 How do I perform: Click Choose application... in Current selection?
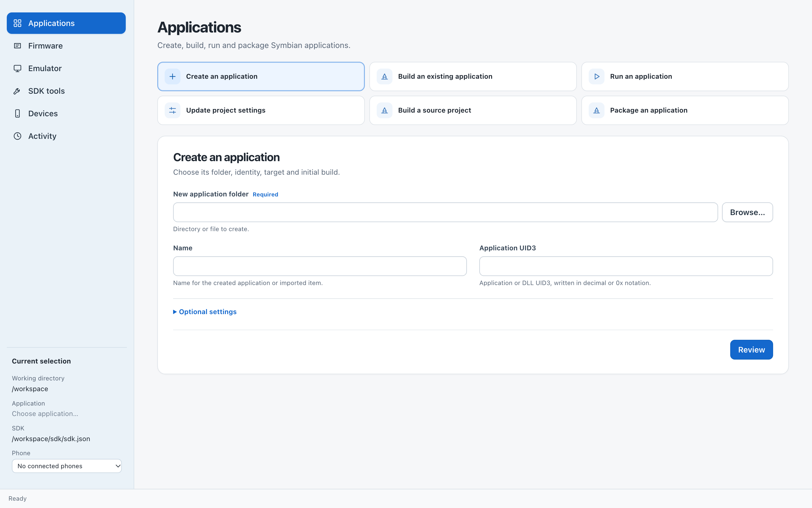45,413
